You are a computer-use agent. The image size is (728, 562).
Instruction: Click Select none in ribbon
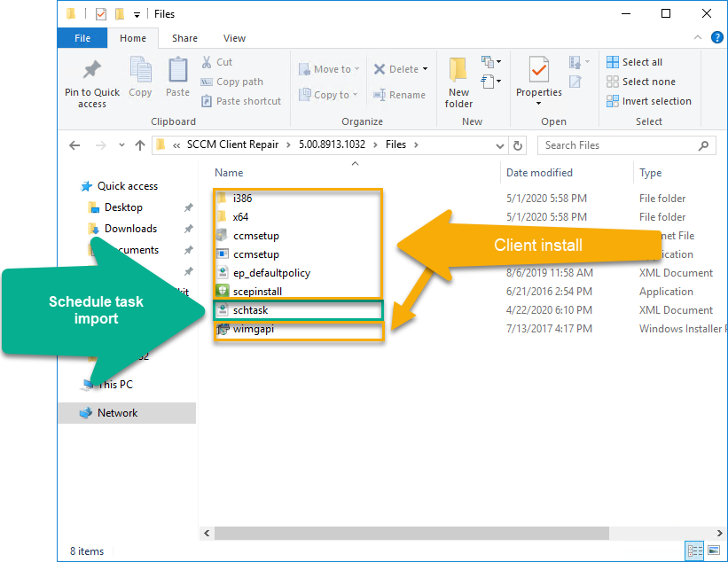(641, 82)
